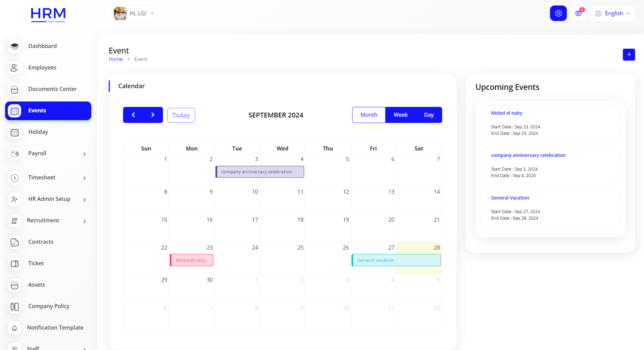Screen dimensions: 644x350
Task: Open the Hi, LG! user dropdown
Action: (x=134, y=13)
